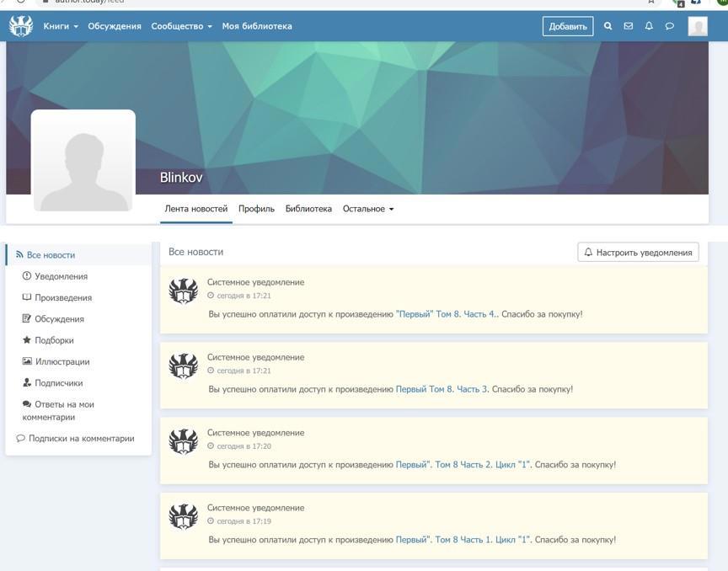This screenshot has width=728, height=571.
Task: Go to Моя библиотека in navigation
Action: [x=257, y=26]
